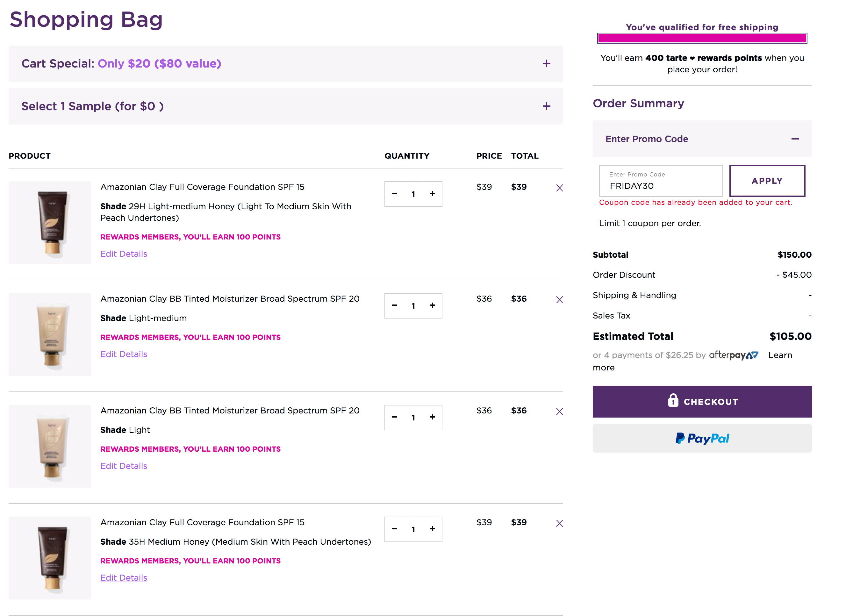The height and width of the screenshot is (616, 860).
Task: Edit details of 29H Light-medium Honey foundation
Action: click(124, 254)
